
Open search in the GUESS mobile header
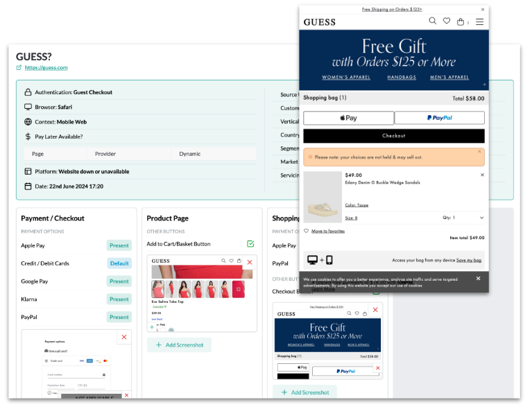coord(432,21)
